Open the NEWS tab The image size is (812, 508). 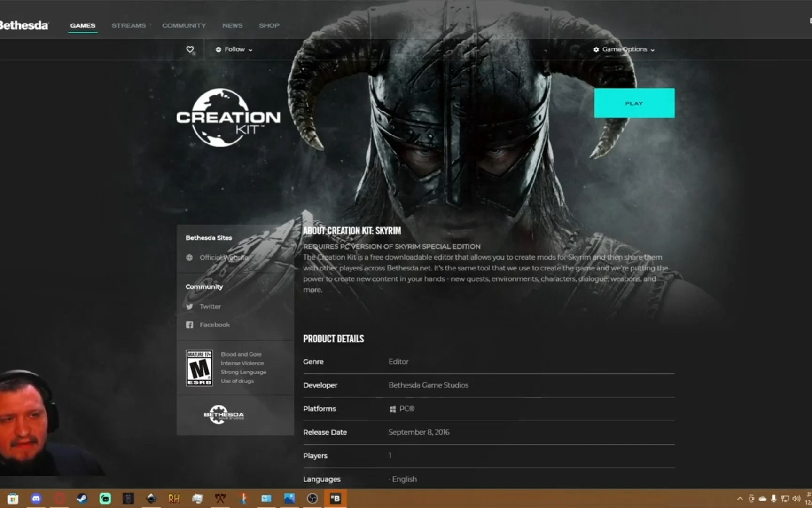[x=232, y=25]
